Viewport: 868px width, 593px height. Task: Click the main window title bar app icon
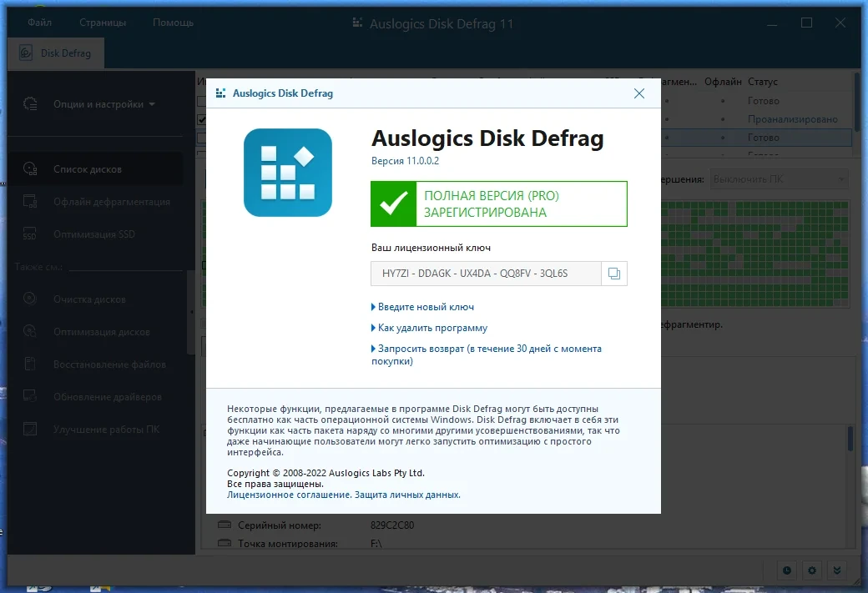(x=357, y=23)
